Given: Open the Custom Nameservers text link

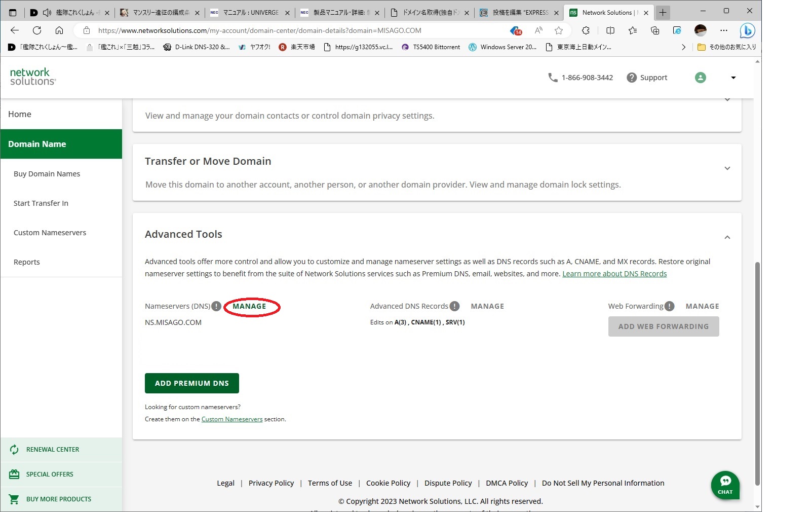Looking at the screenshot, I should [x=232, y=419].
